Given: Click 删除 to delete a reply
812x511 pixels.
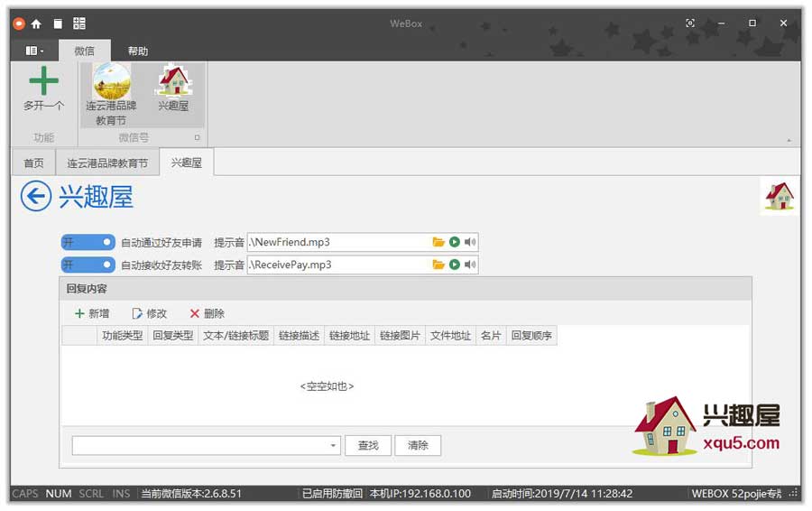Looking at the screenshot, I should click(x=208, y=313).
